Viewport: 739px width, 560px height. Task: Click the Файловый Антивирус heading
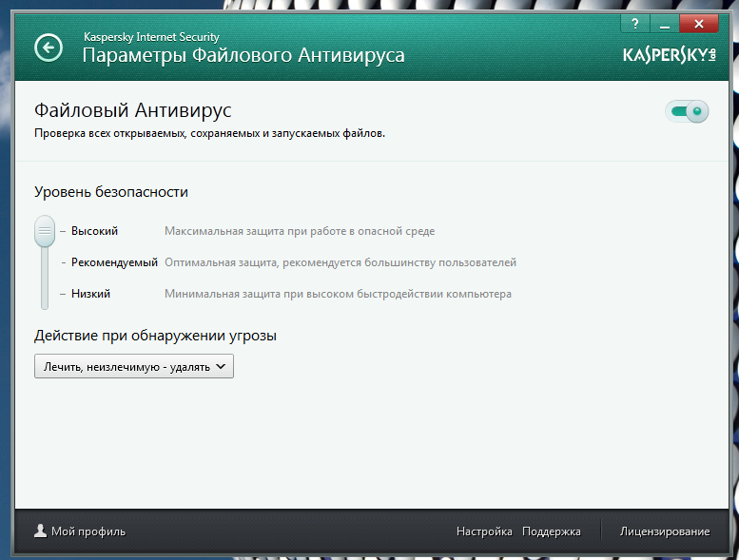click(132, 111)
